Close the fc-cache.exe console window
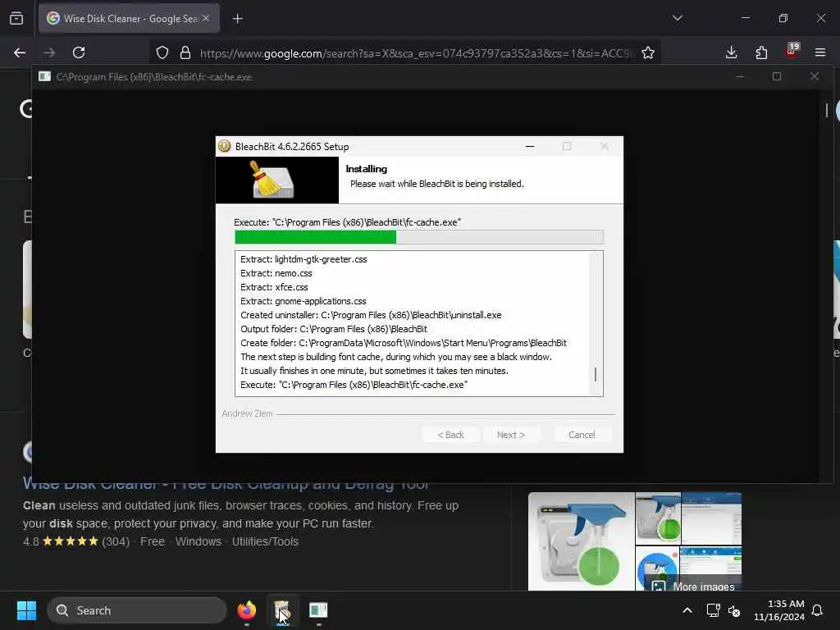 (x=815, y=76)
